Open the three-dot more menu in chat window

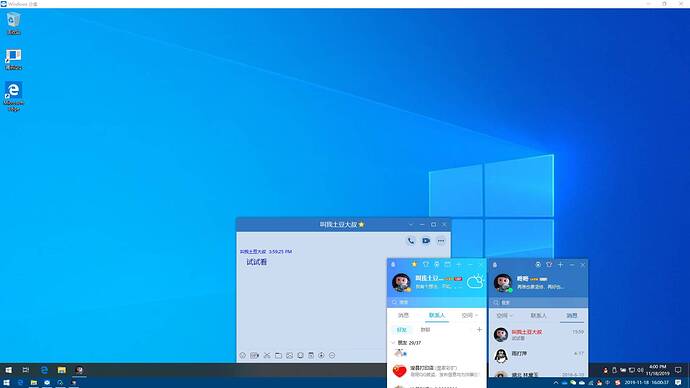441,241
